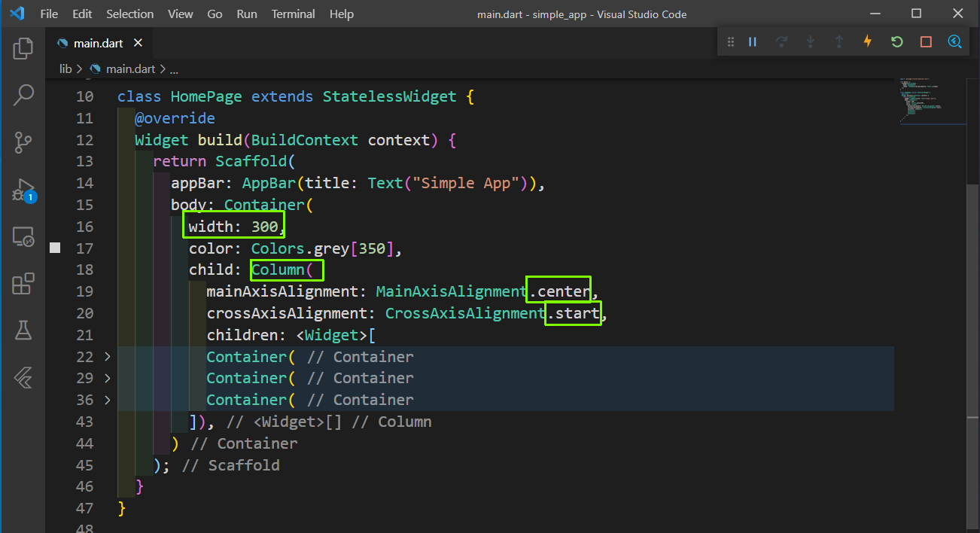
Task: Click the marker beside line 17
Action: coord(55,248)
